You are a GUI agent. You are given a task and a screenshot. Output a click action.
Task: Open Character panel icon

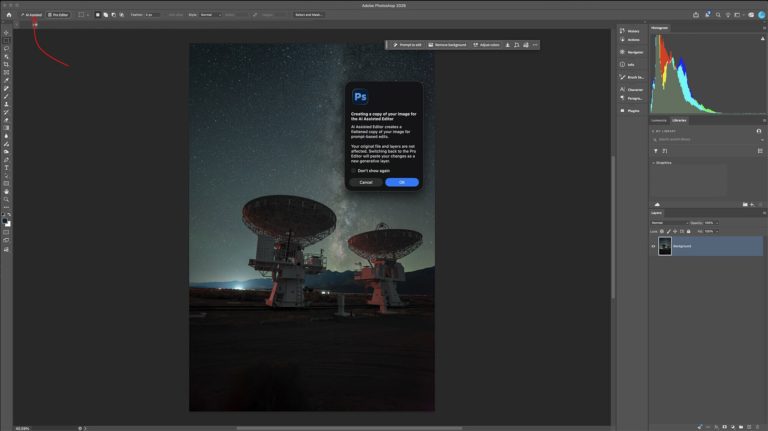click(623, 89)
